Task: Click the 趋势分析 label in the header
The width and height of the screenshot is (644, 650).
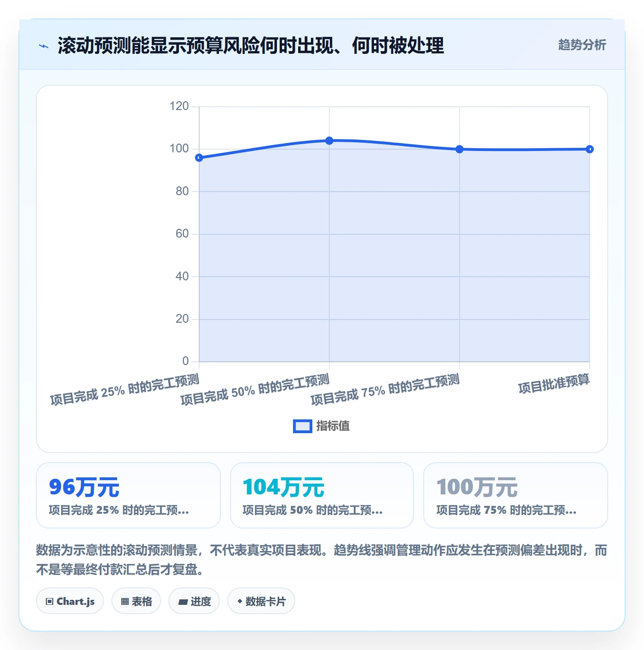Action: pyautogui.click(x=582, y=45)
